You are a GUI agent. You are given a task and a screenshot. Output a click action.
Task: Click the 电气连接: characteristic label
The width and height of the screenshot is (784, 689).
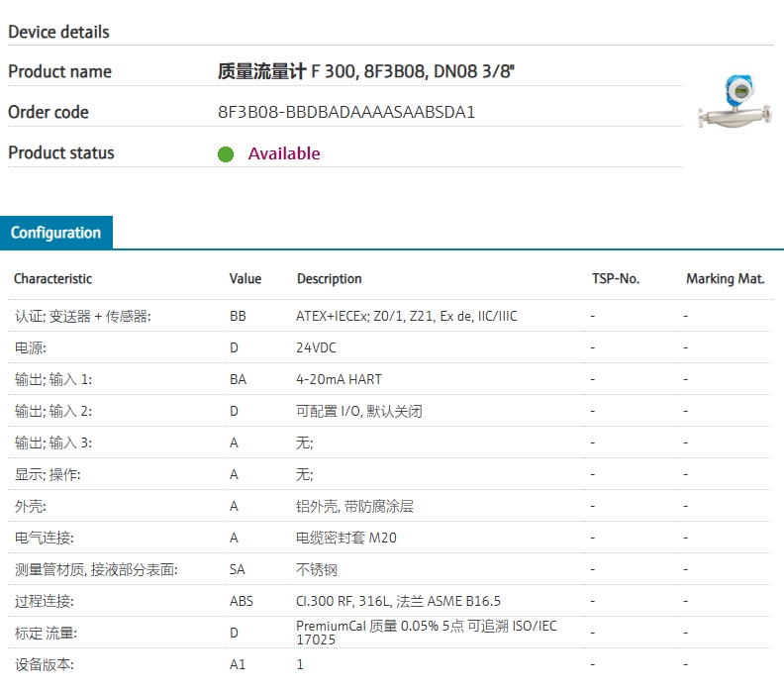[44, 538]
